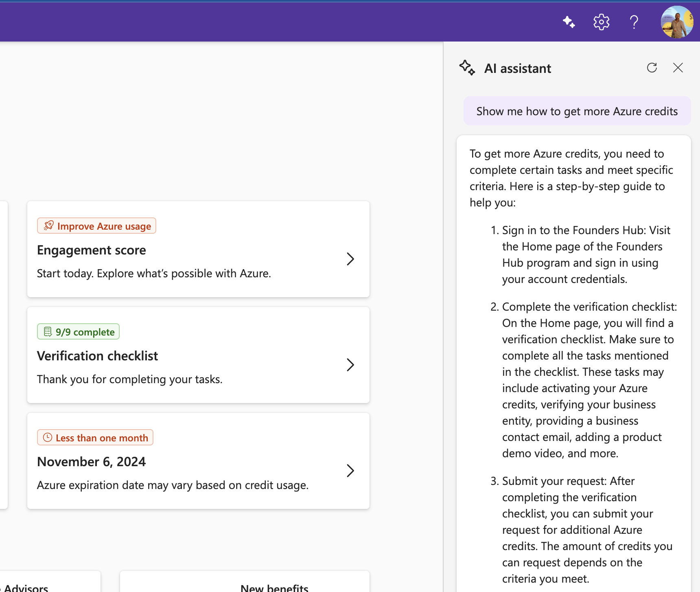Open the November 6, 2024 expiration heading
This screenshot has height=592, width=700.
coord(92,462)
